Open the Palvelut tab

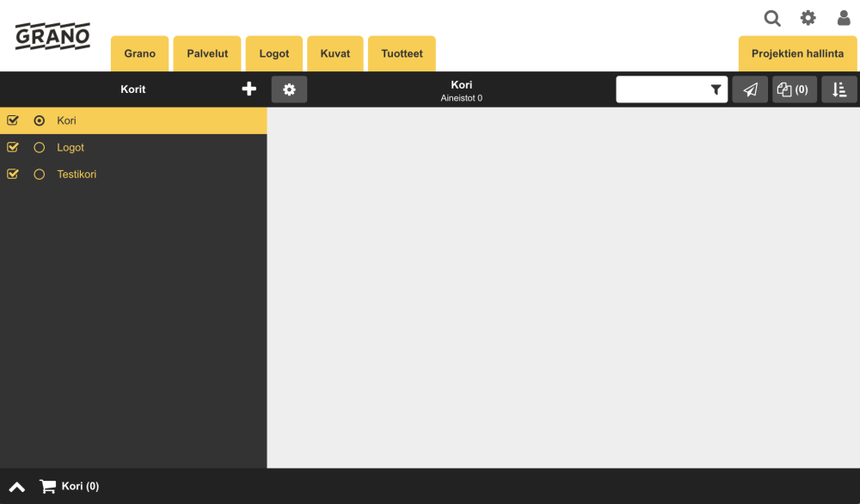pos(207,53)
